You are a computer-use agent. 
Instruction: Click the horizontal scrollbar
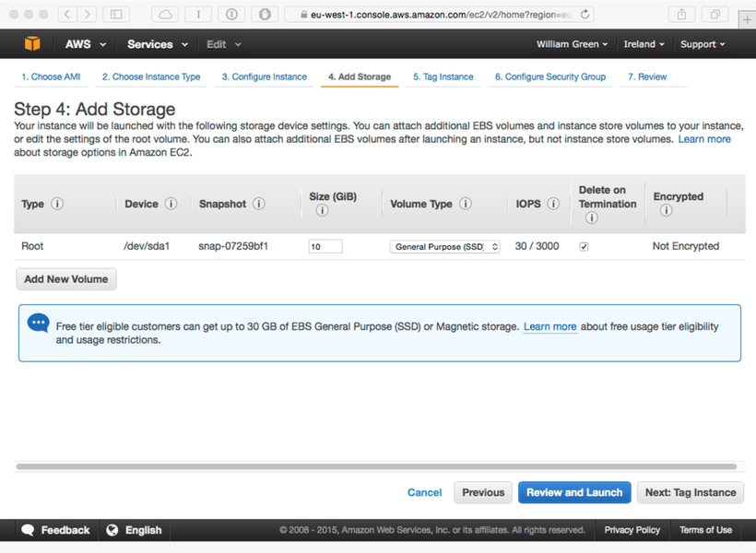pyautogui.click(x=376, y=466)
